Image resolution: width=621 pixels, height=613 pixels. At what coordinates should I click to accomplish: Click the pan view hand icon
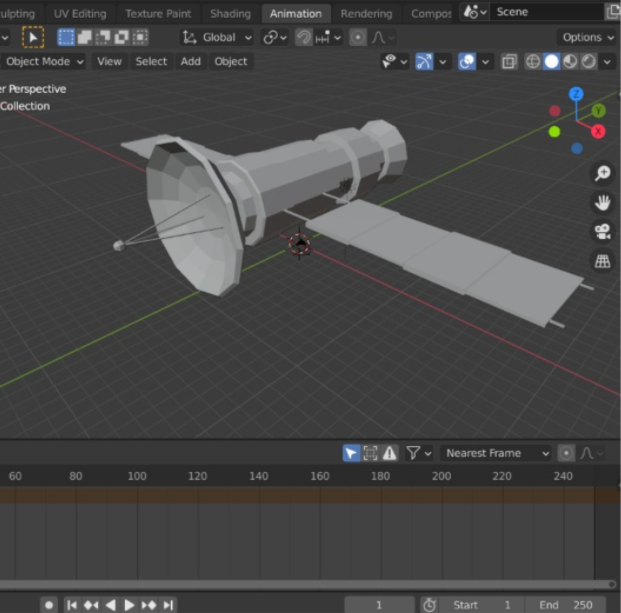click(602, 203)
